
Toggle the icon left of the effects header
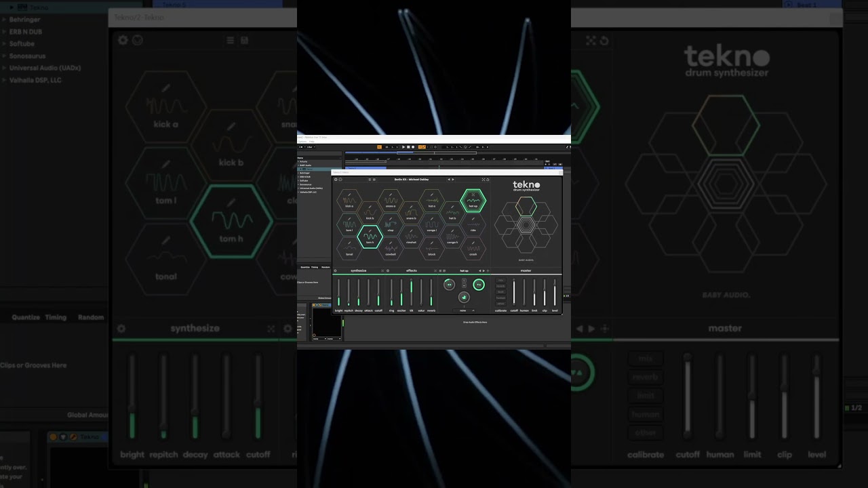point(388,271)
